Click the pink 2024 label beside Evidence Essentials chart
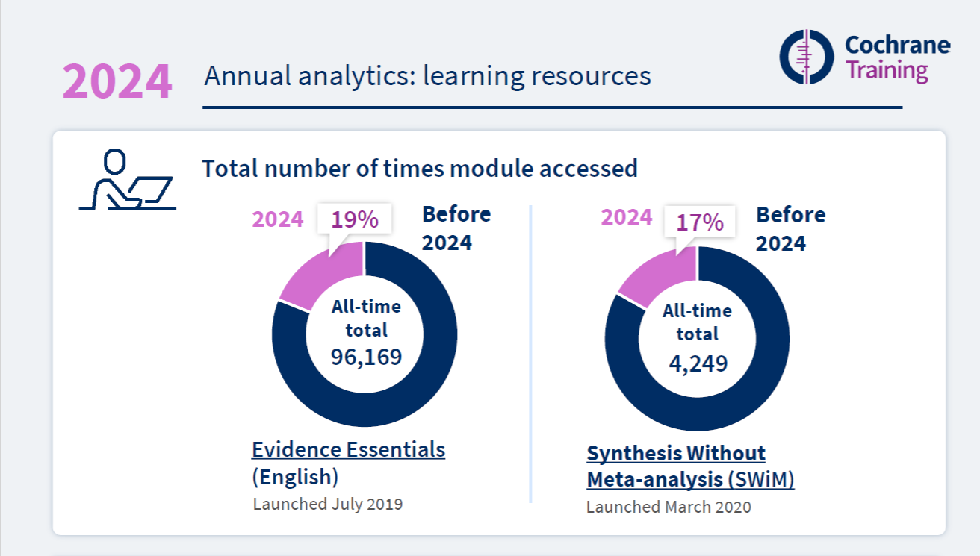This screenshot has width=980, height=556. (x=278, y=219)
